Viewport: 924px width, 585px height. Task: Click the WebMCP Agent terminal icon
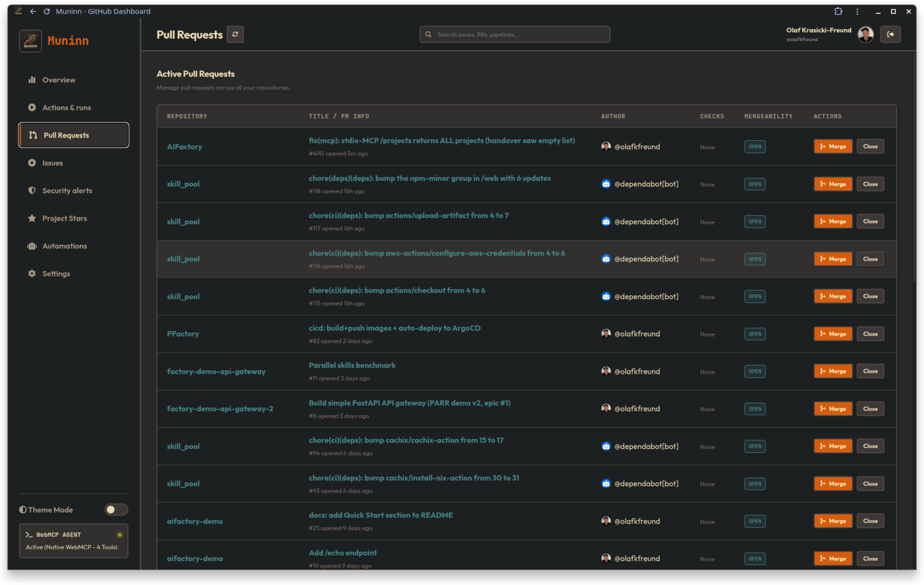29,535
